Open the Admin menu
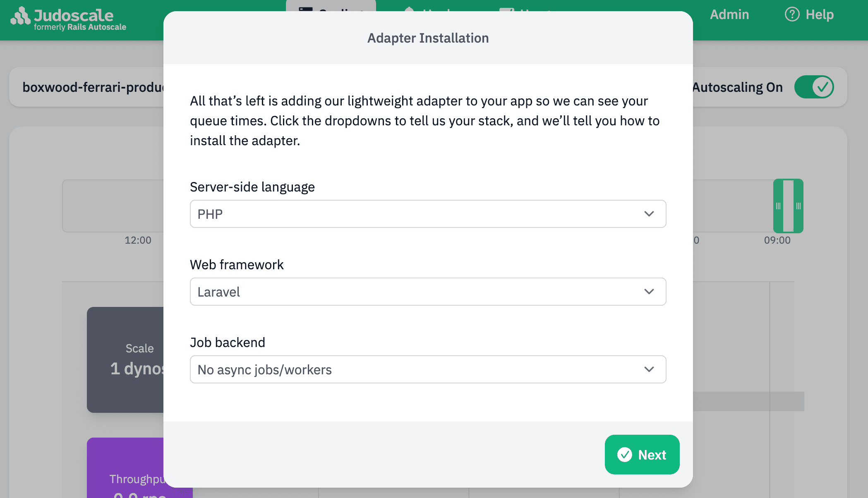868x498 pixels. pos(729,14)
